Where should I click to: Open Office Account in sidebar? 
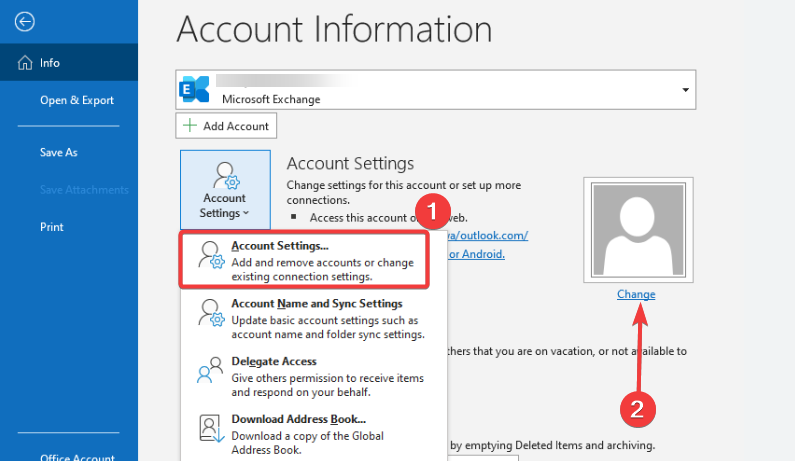(x=77, y=457)
